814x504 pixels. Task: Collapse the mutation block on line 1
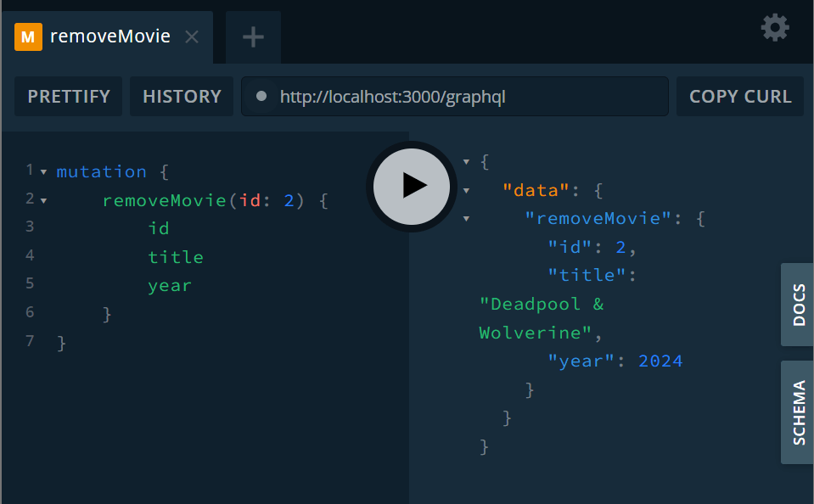(43, 171)
